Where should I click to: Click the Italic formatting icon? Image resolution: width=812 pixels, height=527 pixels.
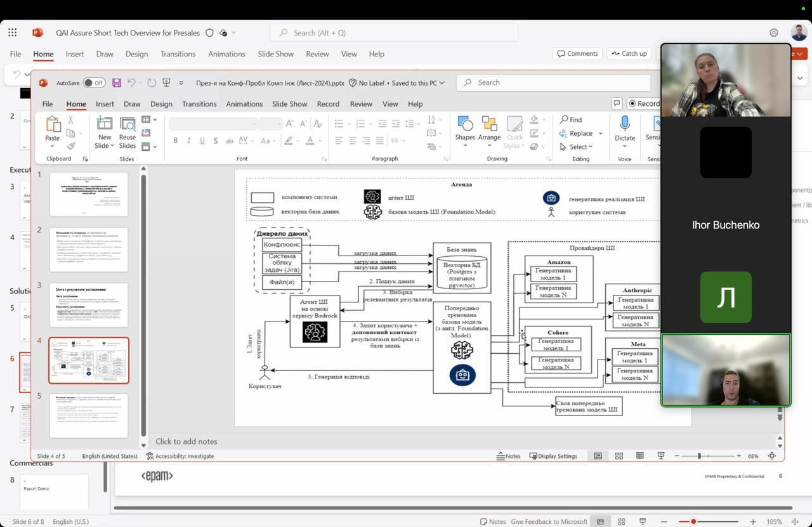(x=188, y=141)
